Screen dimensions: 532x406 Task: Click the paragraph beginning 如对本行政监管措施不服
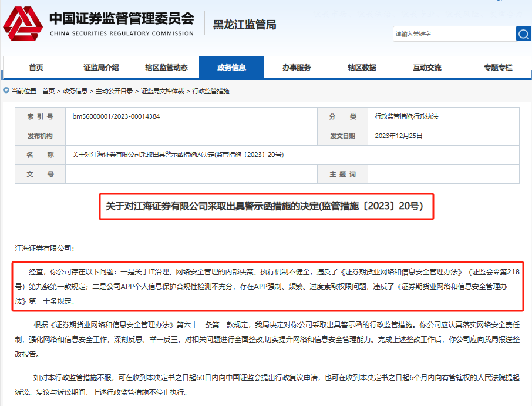coord(267,385)
